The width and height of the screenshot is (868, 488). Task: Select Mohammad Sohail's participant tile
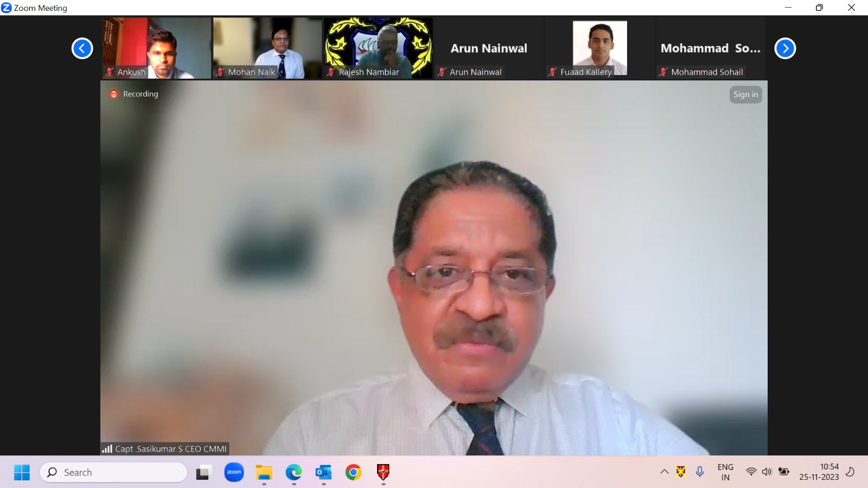(x=710, y=48)
